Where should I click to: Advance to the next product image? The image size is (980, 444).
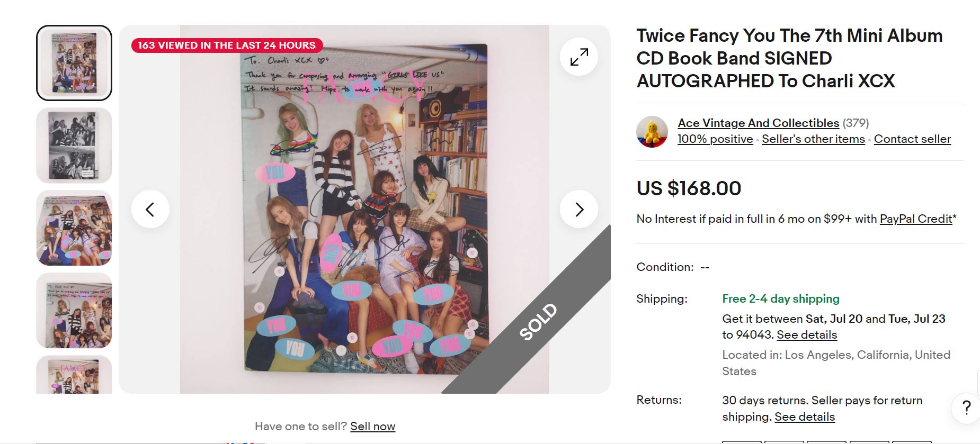click(578, 209)
